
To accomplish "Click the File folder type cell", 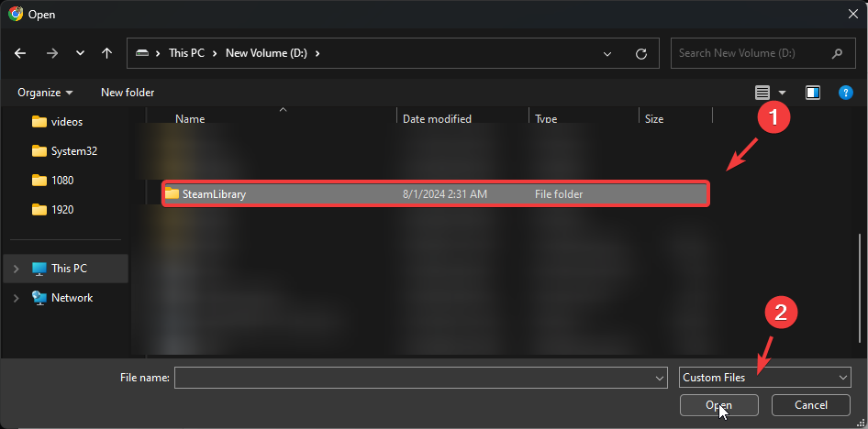I will pyautogui.click(x=559, y=194).
